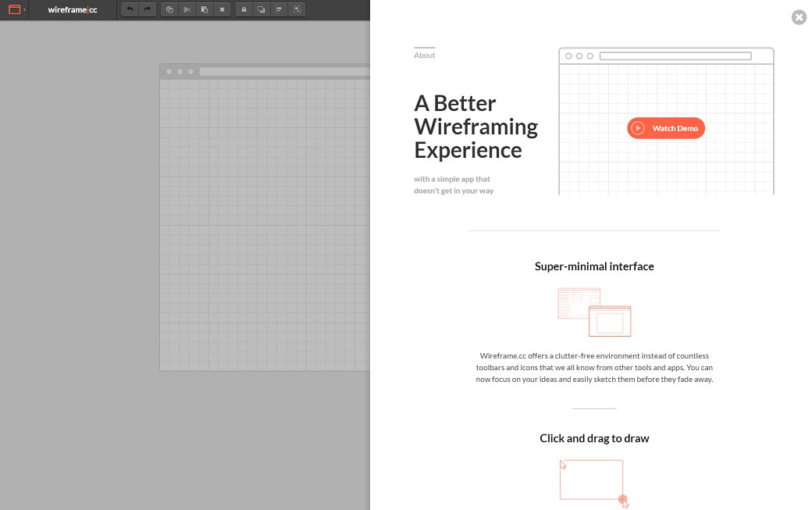Screen dimensions: 812x510
Task: Click the wireframe|cc logo
Action: coord(73,10)
